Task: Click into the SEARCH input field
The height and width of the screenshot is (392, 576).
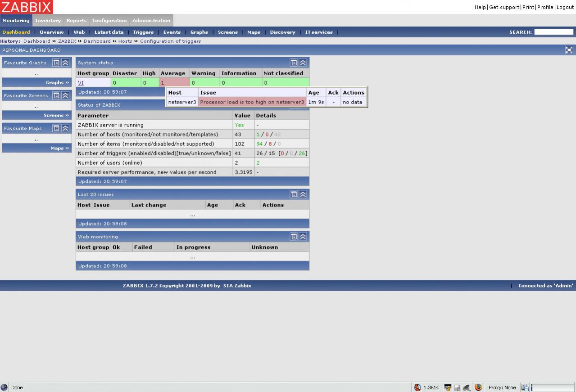Action: click(553, 32)
